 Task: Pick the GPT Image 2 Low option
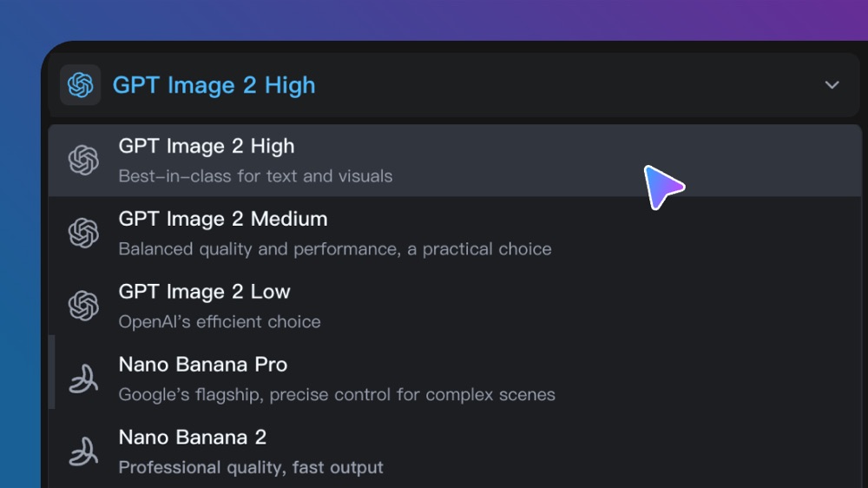pyautogui.click(x=455, y=305)
